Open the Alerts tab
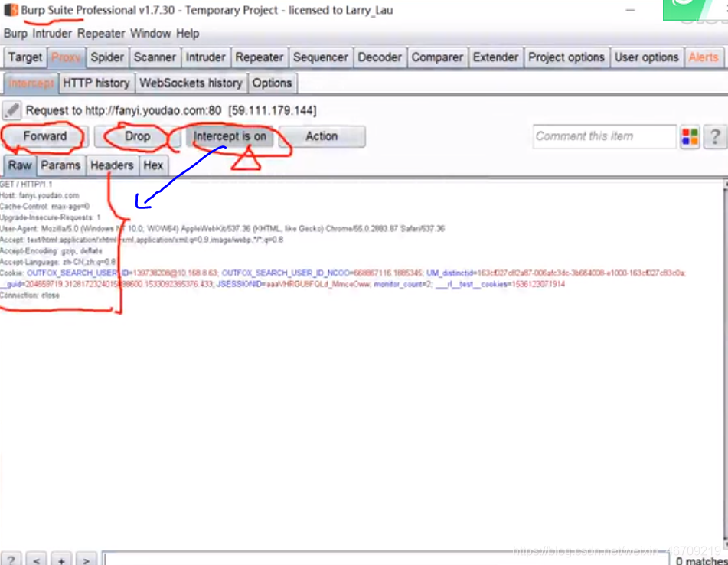The image size is (728, 565). (704, 57)
